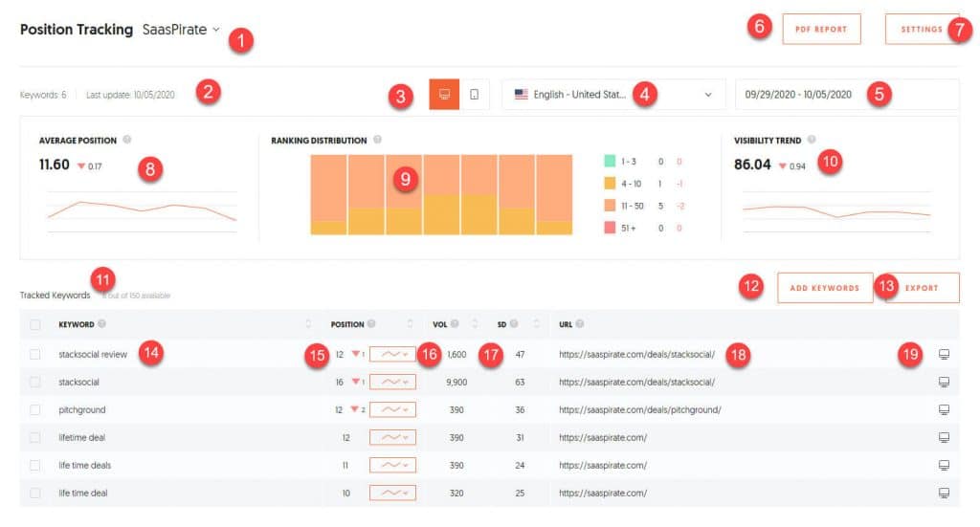The width and height of the screenshot is (980, 527).
Task: Check the select-all keywords checkbox in header
Action: [x=35, y=324]
